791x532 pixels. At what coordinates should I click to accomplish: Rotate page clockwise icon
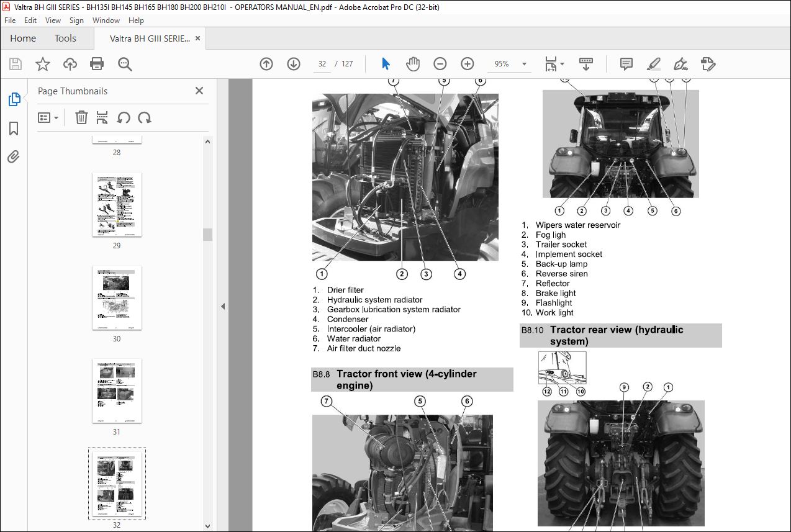[x=145, y=117]
